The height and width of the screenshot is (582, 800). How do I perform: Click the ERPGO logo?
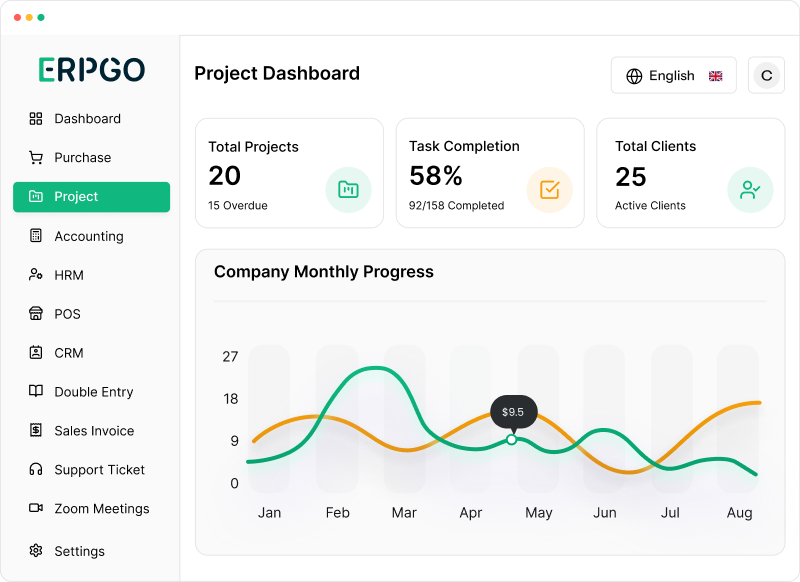[92, 70]
